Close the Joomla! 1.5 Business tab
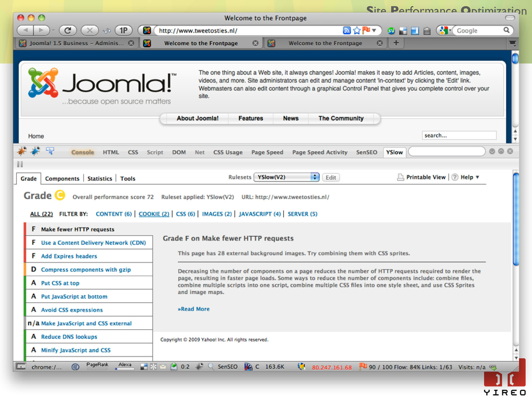Screen dimensions: 532x399 coord(131,43)
